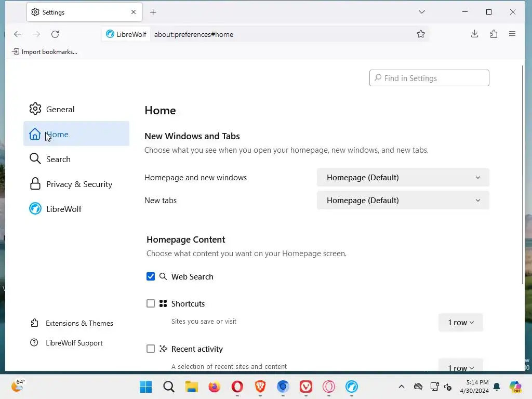Click the LibreWolf identity icon in address bar

[x=126, y=34]
